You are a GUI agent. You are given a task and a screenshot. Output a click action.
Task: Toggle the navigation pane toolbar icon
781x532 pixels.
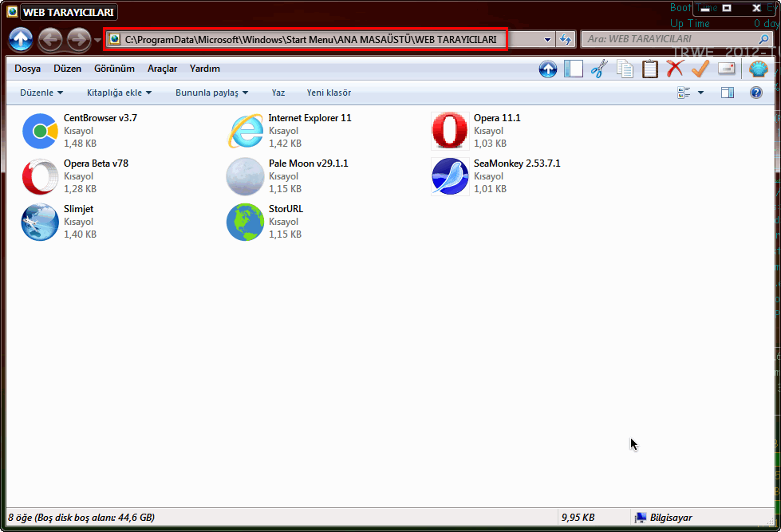[x=574, y=69]
